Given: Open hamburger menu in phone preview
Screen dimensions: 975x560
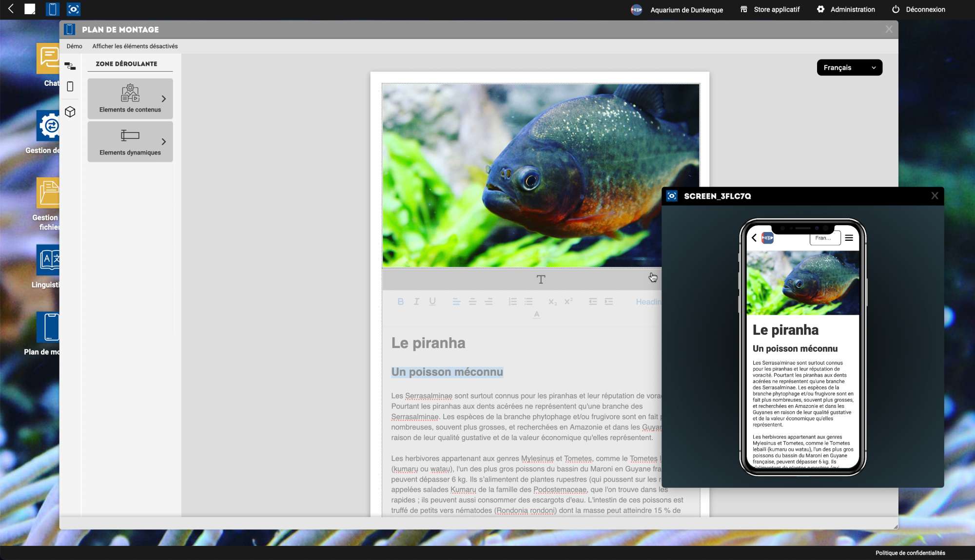Looking at the screenshot, I should pos(849,238).
